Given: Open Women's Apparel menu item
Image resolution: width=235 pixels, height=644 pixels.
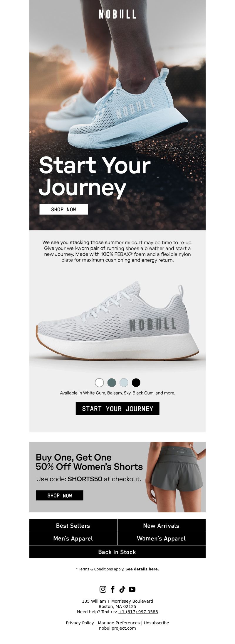Looking at the screenshot, I should [161, 538].
